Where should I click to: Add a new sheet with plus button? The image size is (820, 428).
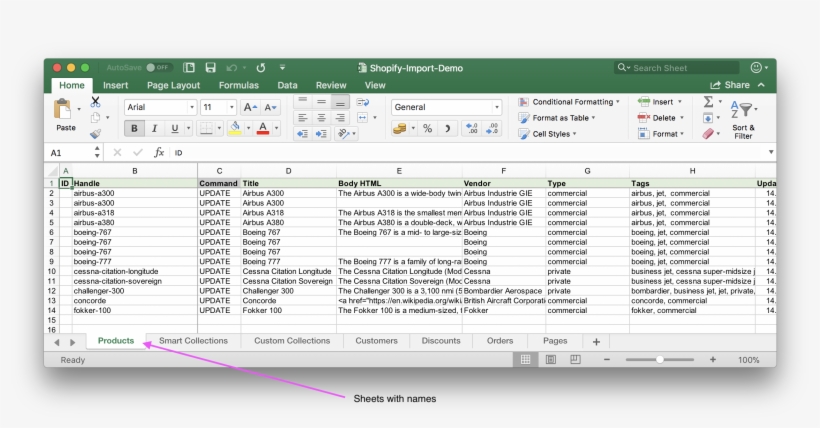point(596,342)
